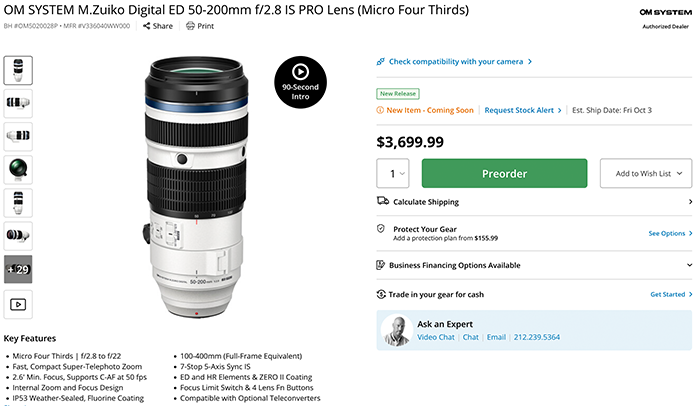Image resolution: width=700 pixels, height=406 pixels.
Task: Select the first lens thumbnail
Action: (x=19, y=69)
